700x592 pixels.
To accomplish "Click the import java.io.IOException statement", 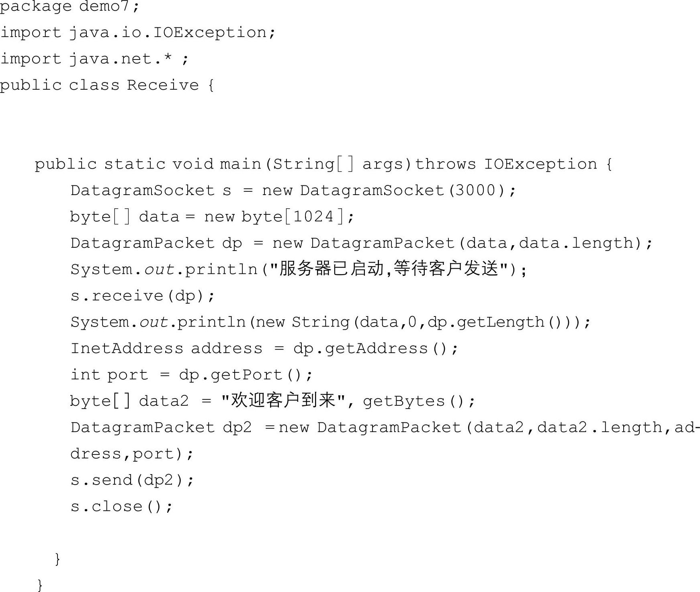I will coord(138,32).
